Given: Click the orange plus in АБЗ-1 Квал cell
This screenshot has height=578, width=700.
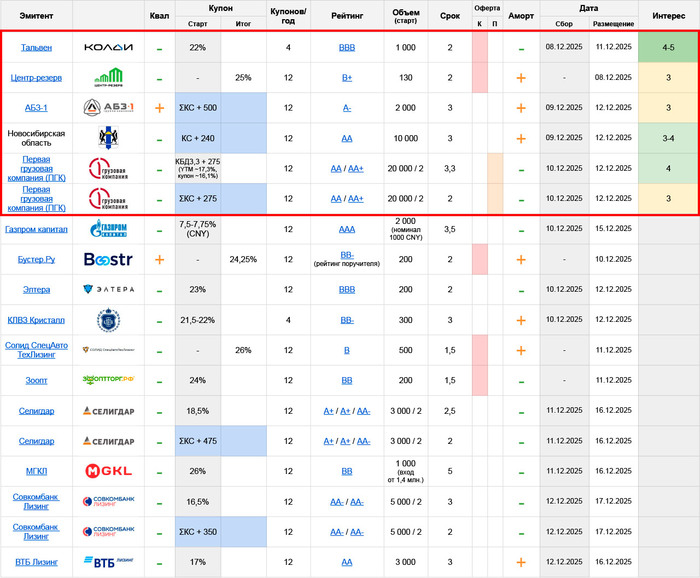Looking at the screenshot, I should pos(159,108).
